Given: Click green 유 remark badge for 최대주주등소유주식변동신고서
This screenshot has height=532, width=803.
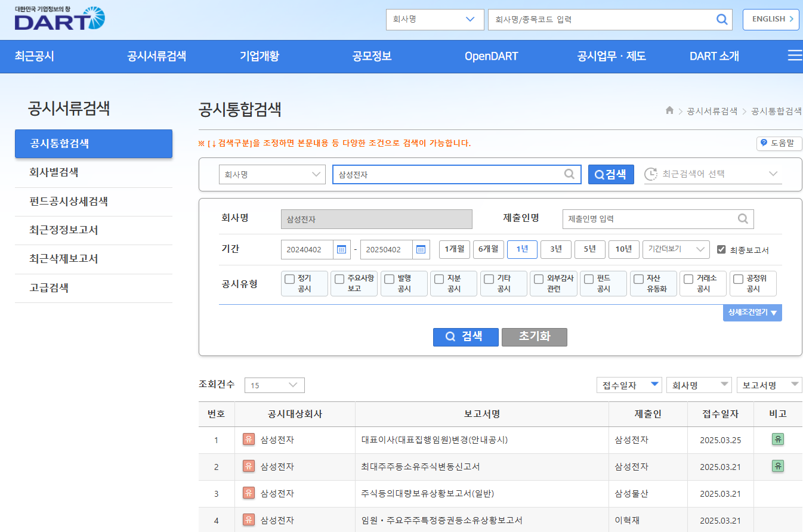Looking at the screenshot, I should 778,466.
